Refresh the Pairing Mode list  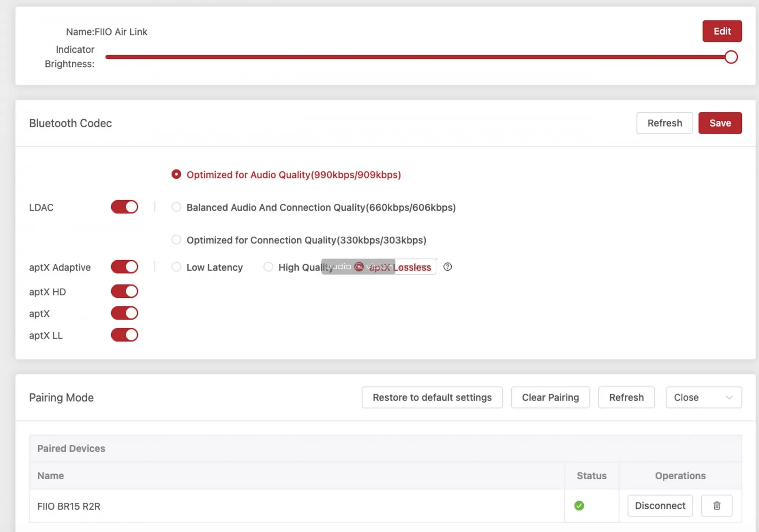click(x=626, y=397)
